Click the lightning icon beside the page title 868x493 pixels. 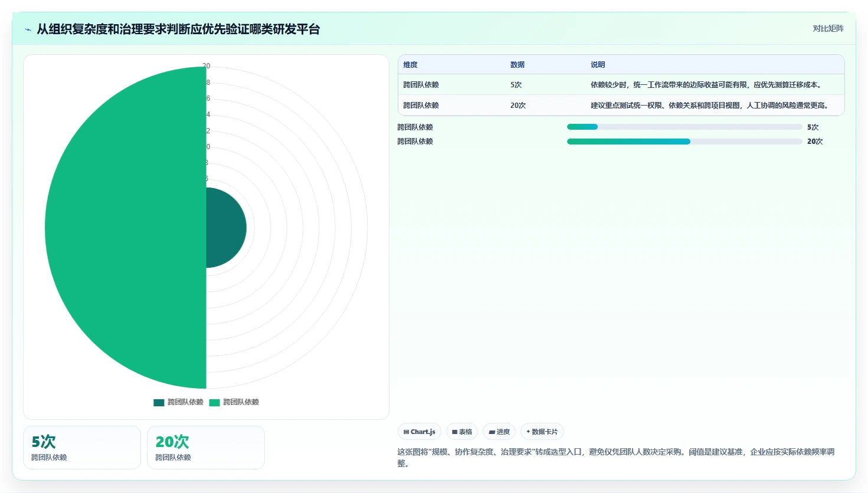pyautogui.click(x=28, y=29)
